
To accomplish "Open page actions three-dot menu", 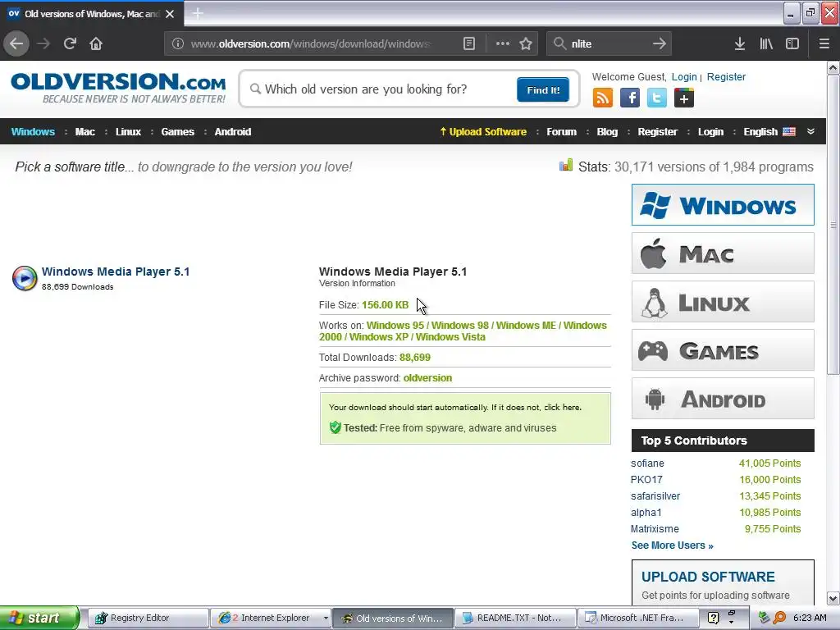I will pyautogui.click(x=503, y=44).
